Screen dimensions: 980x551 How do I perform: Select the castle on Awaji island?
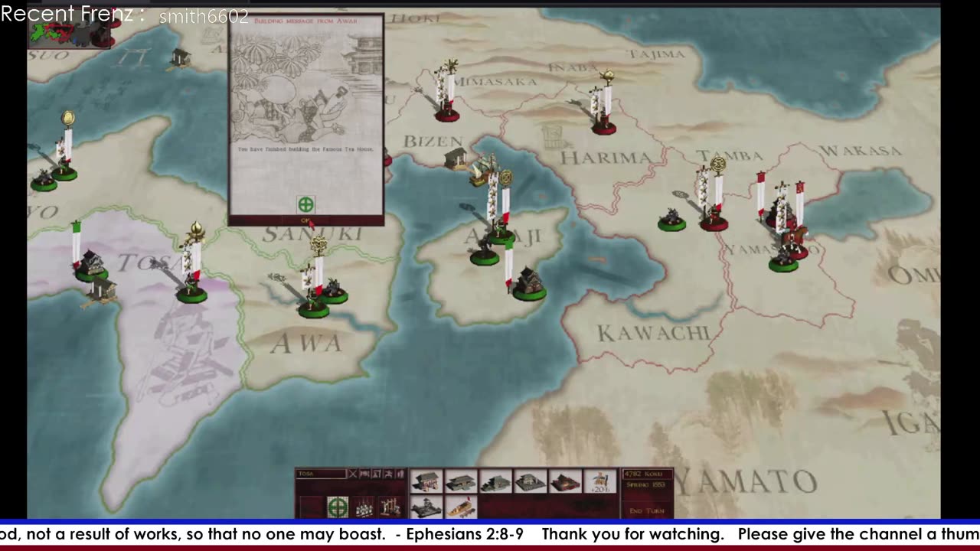point(528,283)
